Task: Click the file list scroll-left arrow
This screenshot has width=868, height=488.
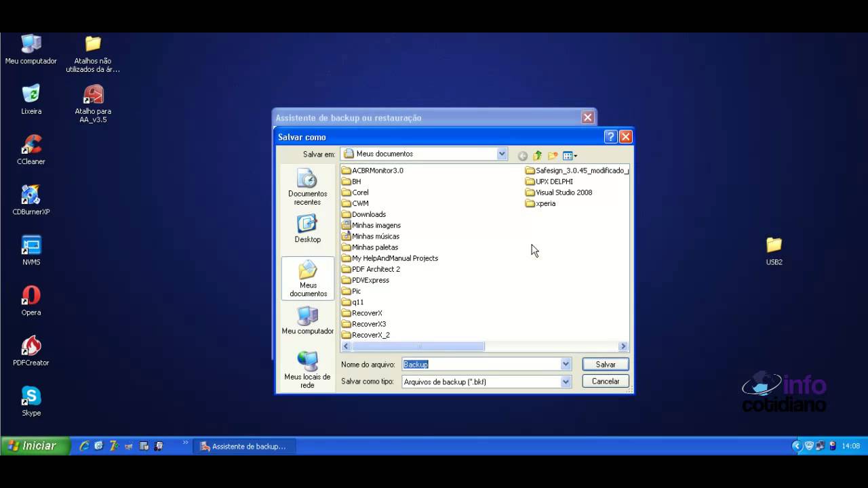Action: (346, 346)
